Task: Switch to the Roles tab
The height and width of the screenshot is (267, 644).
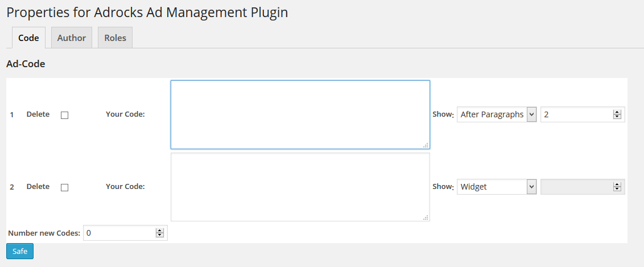Action: click(x=115, y=38)
